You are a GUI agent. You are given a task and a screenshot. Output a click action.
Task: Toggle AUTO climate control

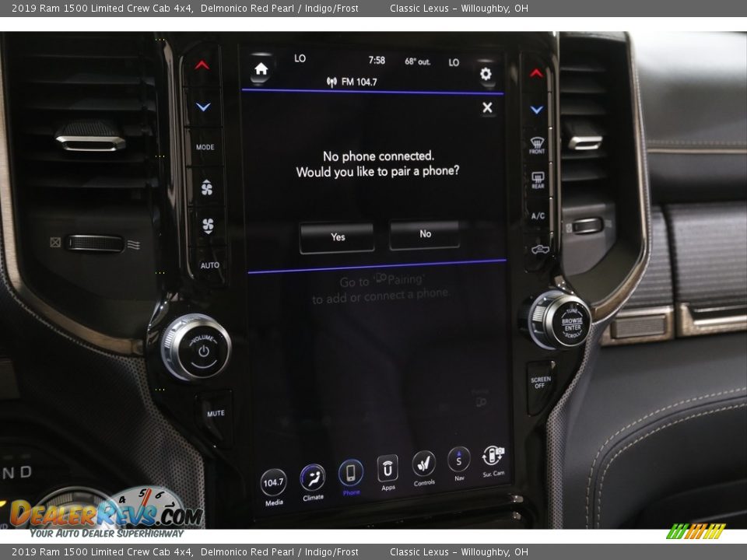(209, 265)
